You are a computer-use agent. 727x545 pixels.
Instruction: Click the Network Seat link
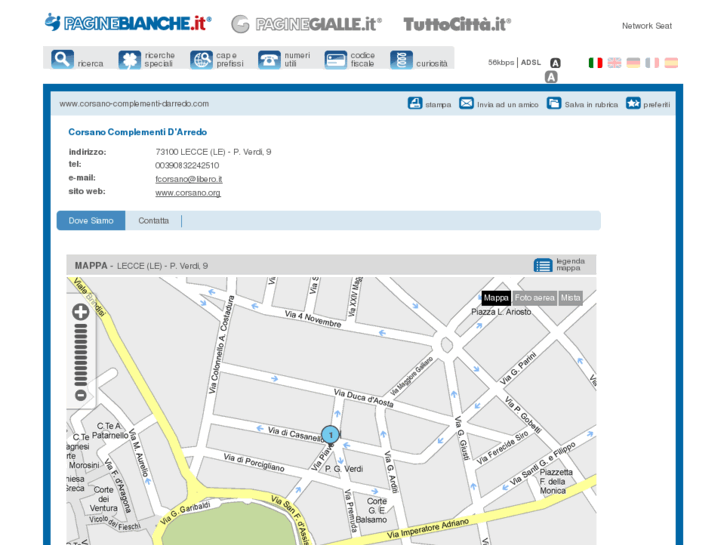point(647,26)
